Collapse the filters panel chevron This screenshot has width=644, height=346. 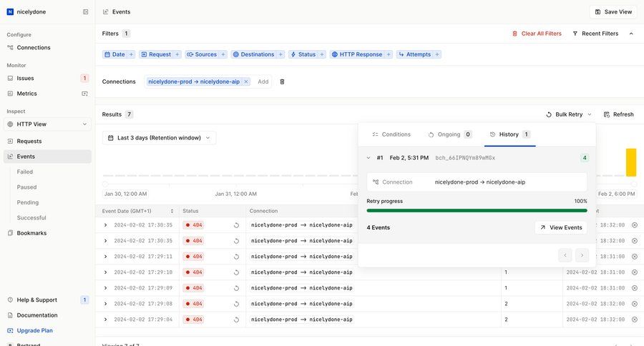coord(631,34)
